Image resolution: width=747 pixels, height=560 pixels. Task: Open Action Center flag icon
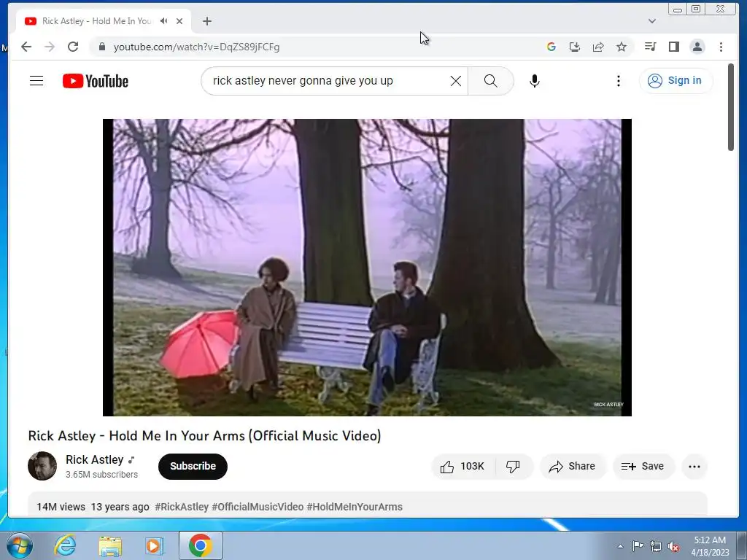(638, 546)
